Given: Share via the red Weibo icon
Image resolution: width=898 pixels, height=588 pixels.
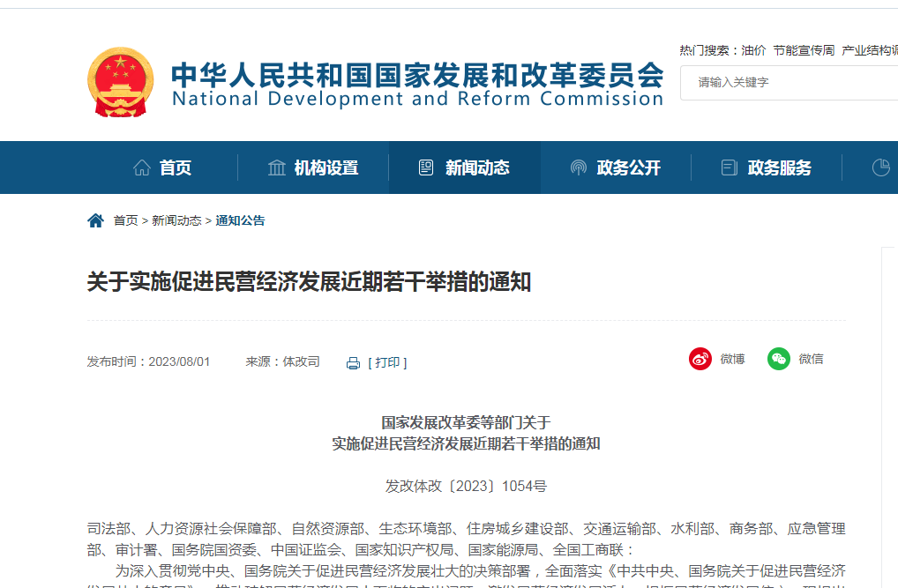Looking at the screenshot, I should click(700, 359).
